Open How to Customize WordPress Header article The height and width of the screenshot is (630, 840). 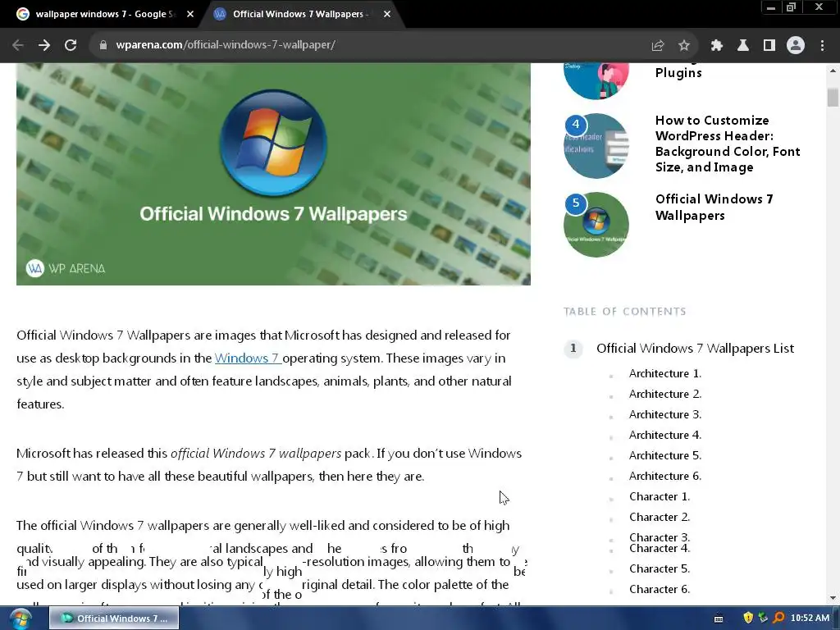coord(728,144)
